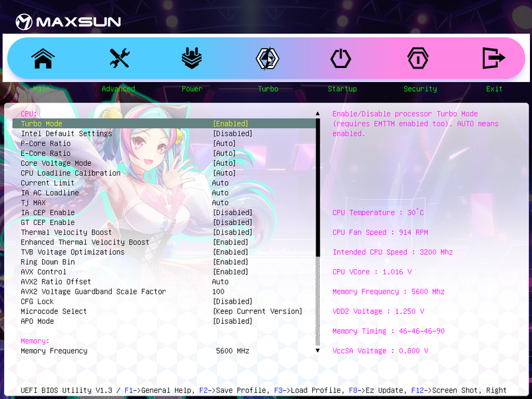Open P-Core Ratio Auto dropdown
Viewport: 532px width, 399px height.
coord(224,143)
